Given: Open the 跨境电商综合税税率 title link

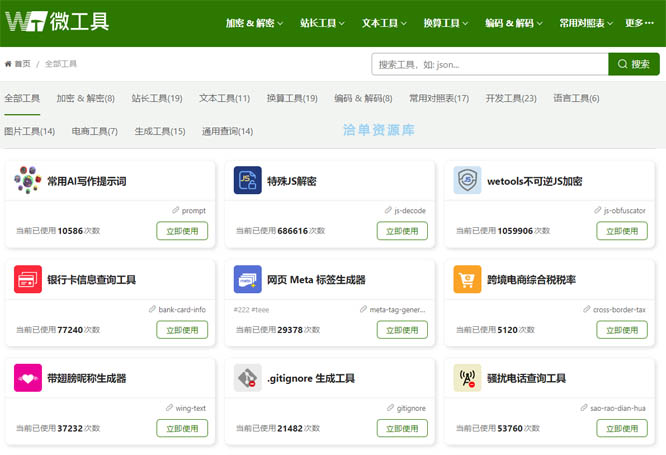Looking at the screenshot, I should pos(531,280).
